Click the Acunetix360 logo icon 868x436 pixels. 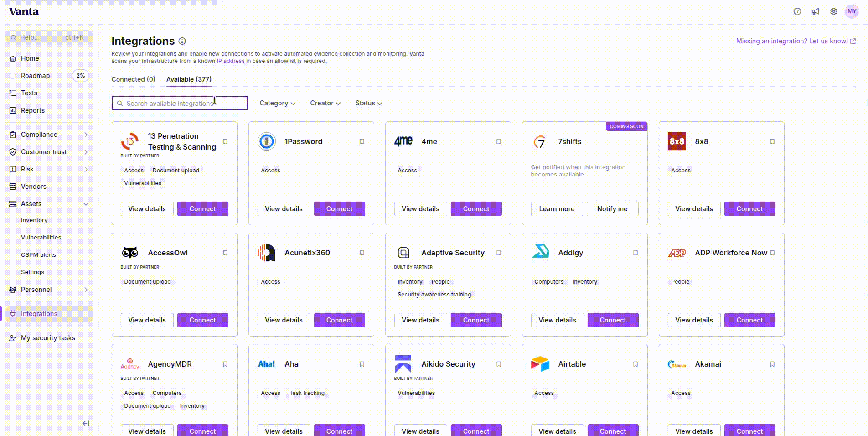pos(267,253)
